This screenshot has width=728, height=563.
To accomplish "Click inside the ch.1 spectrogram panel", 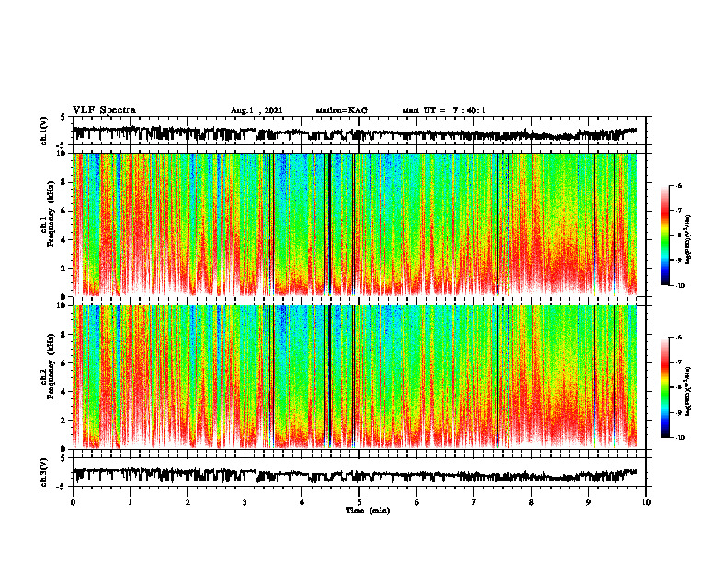I will pos(358,224).
